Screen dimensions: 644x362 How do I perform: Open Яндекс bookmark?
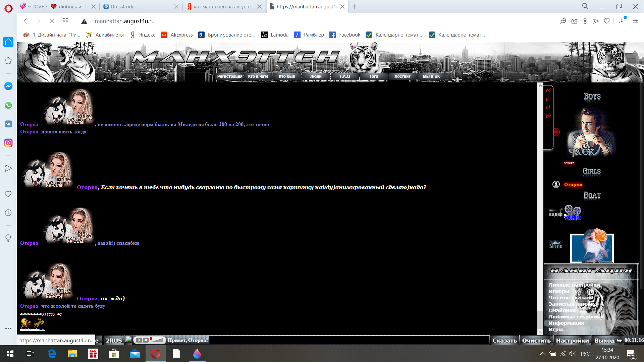click(x=143, y=35)
